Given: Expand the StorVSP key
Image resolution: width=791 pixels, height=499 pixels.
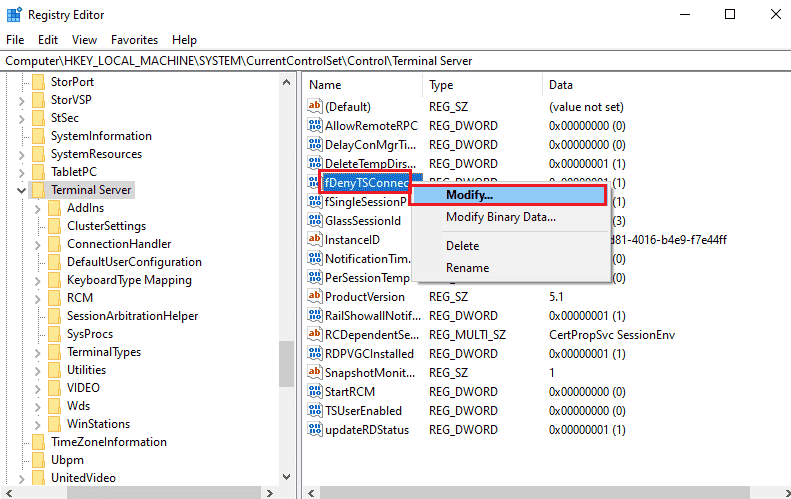Looking at the screenshot, I should point(21,101).
